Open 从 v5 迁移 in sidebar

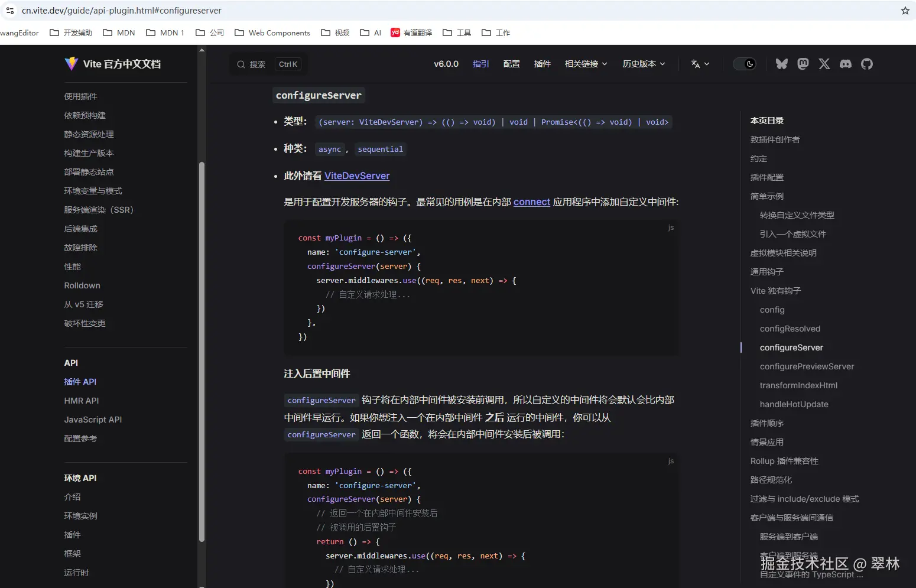coord(84,304)
